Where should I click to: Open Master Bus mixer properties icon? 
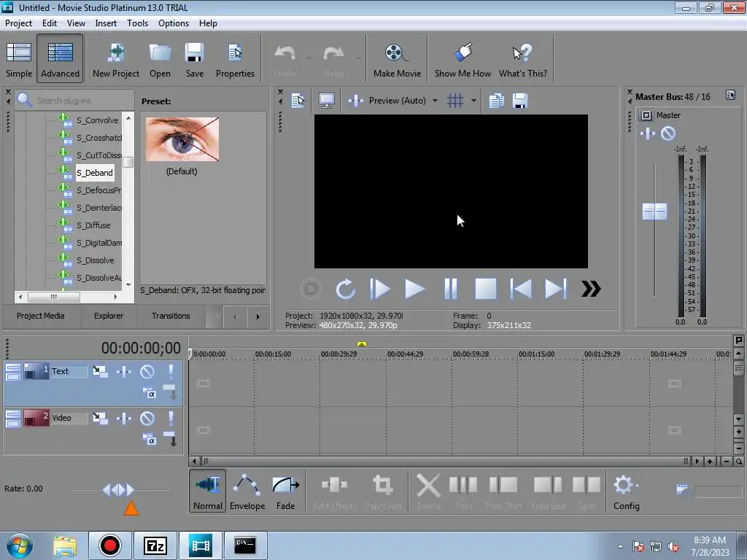click(730, 95)
